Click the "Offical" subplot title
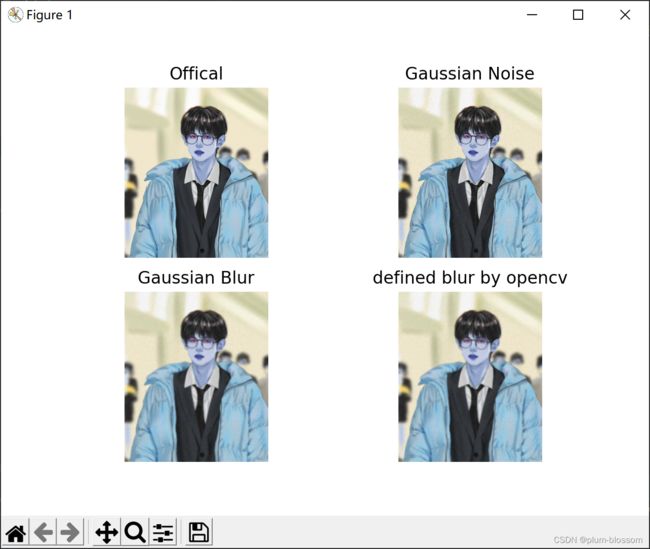650x549 pixels. click(x=196, y=73)
